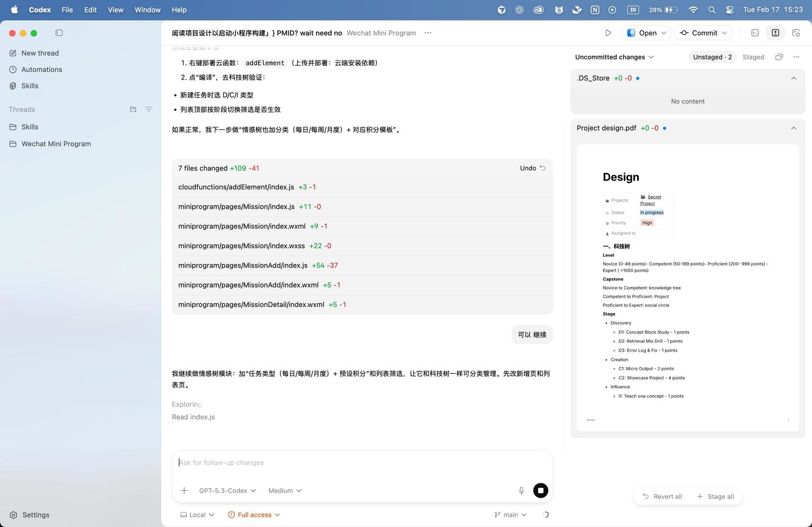
Task: Click the Wi-Fi status icon
Action: click(693, 10)
